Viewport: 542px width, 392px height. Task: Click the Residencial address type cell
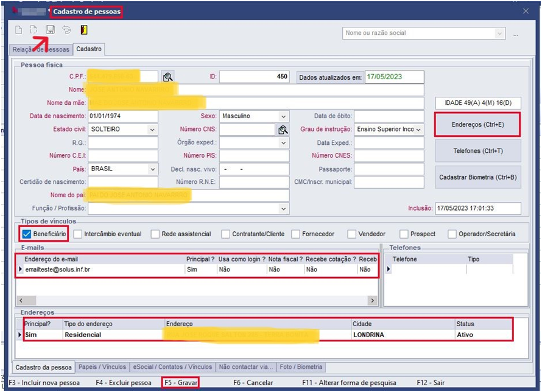click(x=114, y=335)
